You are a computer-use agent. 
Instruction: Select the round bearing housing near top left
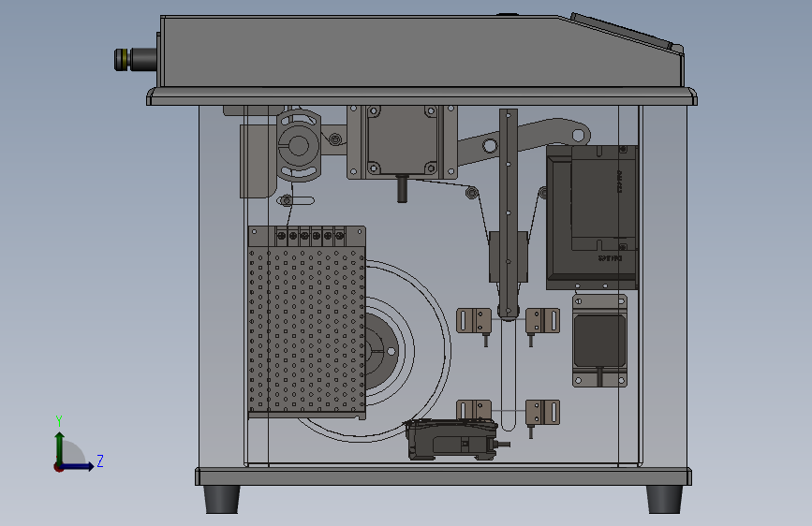299,145
